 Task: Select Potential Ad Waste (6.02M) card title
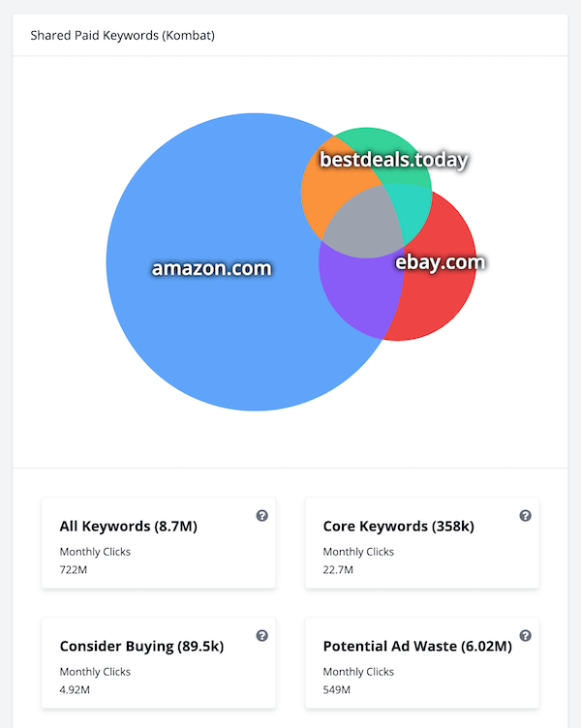417,646
